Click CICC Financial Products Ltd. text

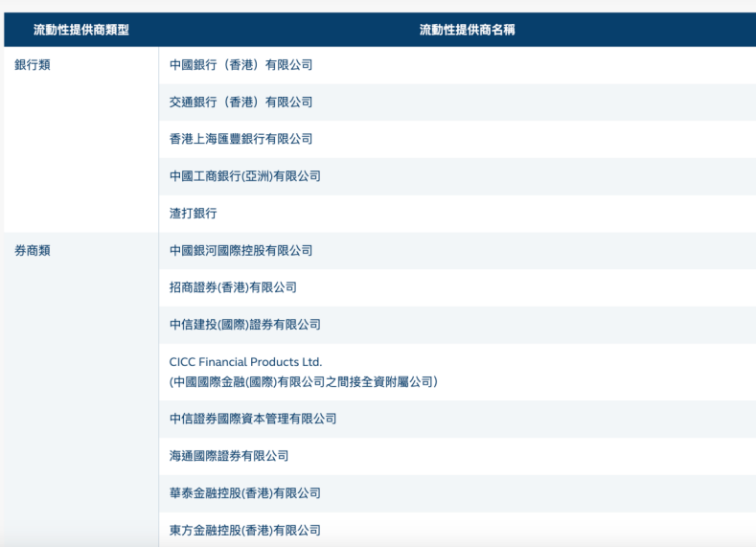pos(245,362)
